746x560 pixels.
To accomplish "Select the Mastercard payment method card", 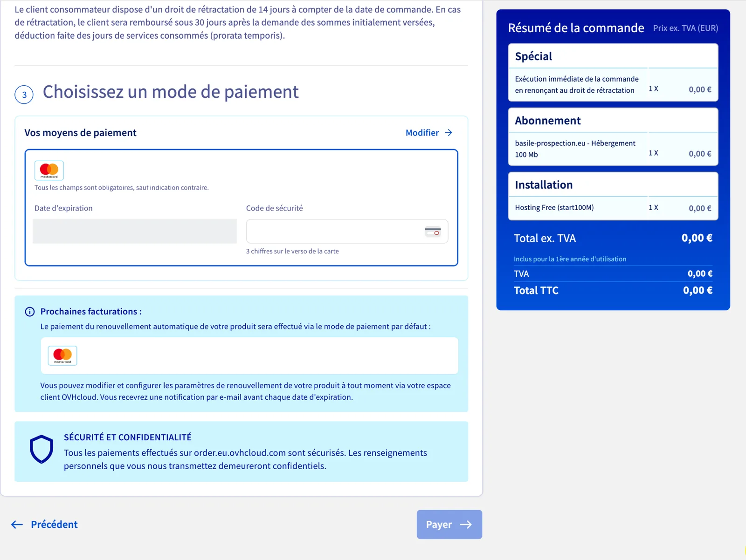I will (x=242, y=208).
